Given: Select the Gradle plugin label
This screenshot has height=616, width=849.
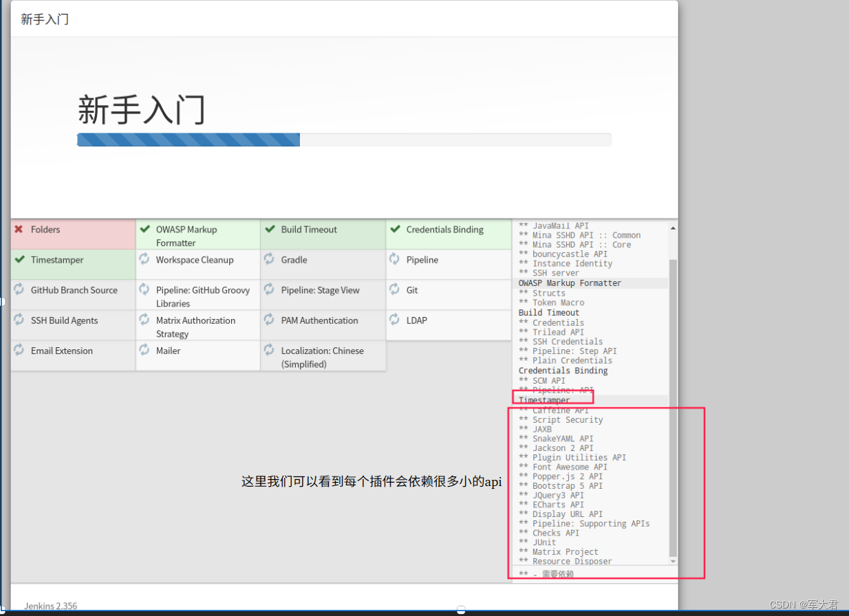Looking at the screenshot, I should pyautogui.click(x=294, y=260).
